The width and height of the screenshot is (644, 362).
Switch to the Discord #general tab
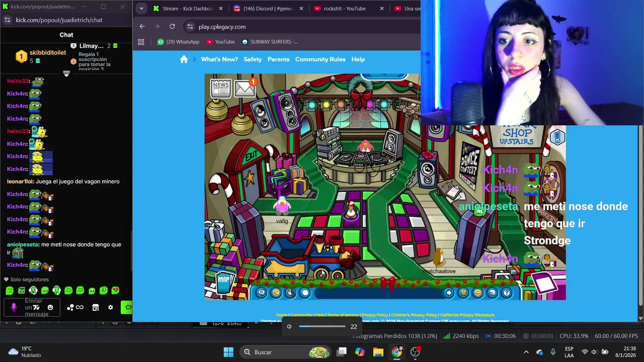pyautogui.click(x=267, y=9)
